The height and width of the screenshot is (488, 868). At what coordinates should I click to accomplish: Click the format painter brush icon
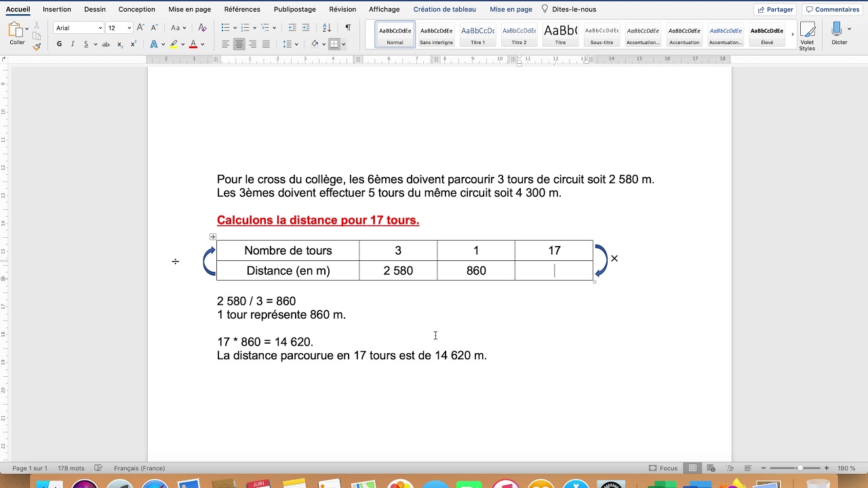click(37, 47)
